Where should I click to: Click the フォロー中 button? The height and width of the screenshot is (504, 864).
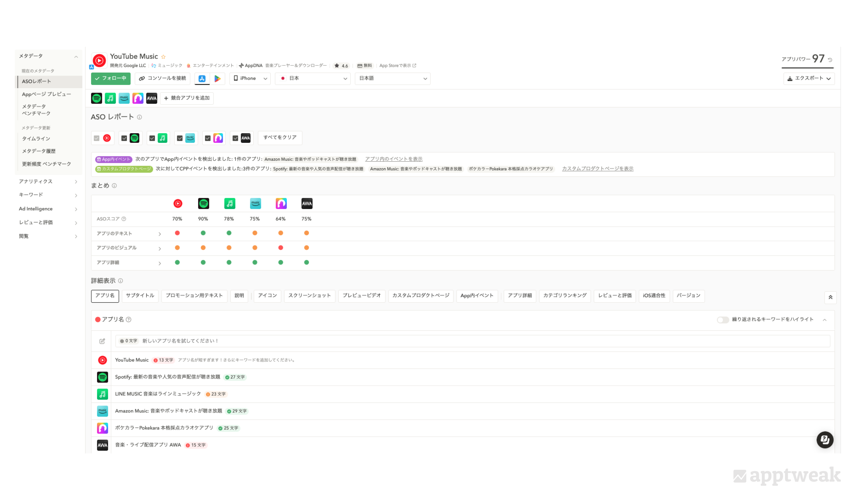111,78
